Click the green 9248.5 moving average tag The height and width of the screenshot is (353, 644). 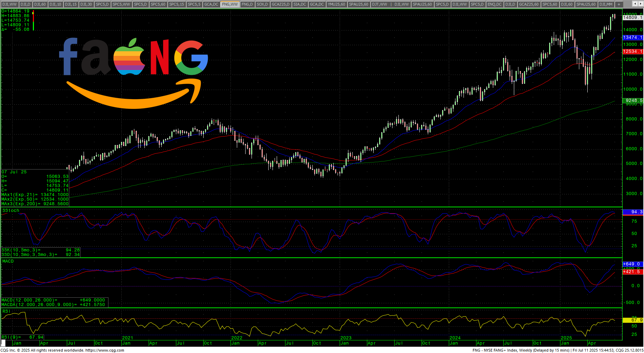tap(633, 101)
